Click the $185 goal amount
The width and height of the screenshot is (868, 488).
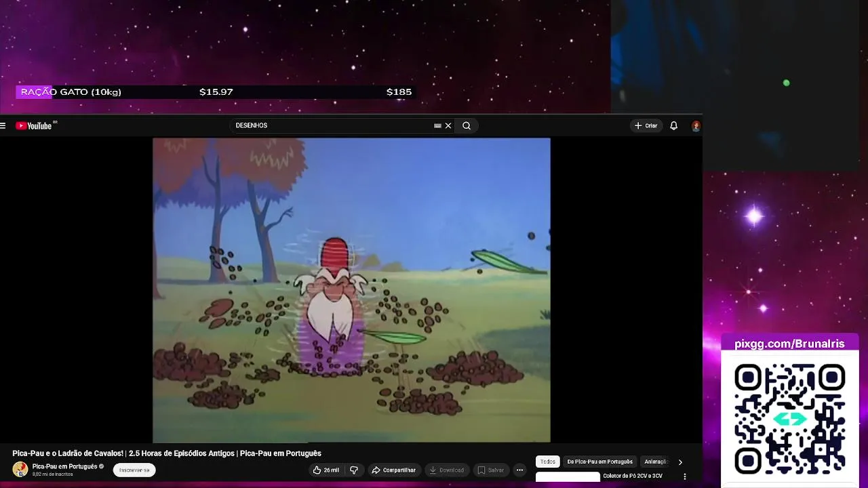click(x=399, y=92)
